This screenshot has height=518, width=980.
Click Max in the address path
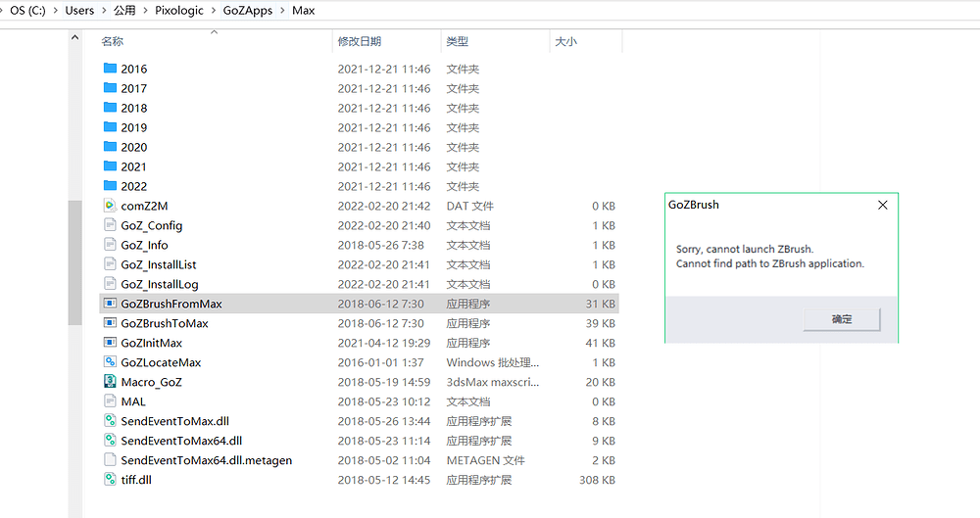click(x=303, y=11)
